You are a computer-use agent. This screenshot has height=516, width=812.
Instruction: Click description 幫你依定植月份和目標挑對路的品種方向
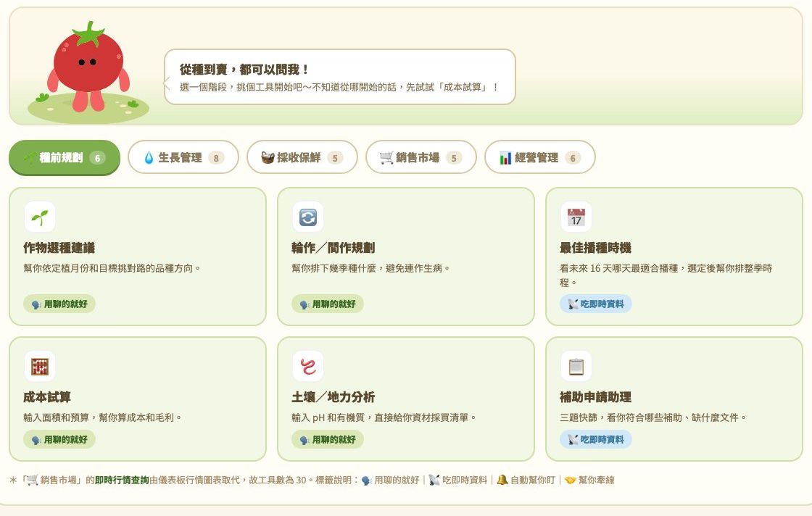coord(112,268)
